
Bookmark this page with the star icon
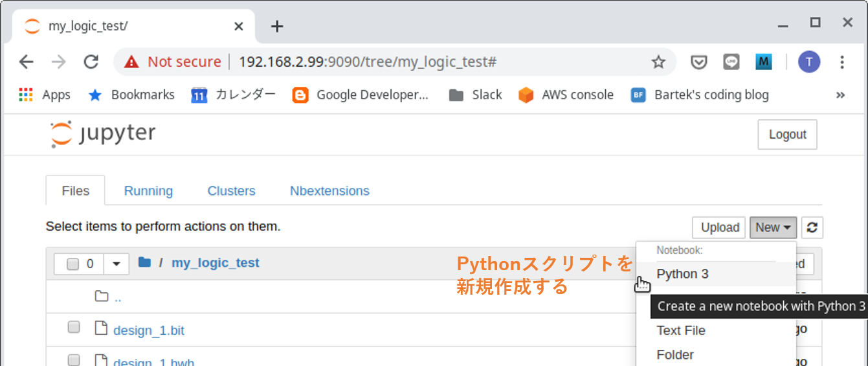658,62
